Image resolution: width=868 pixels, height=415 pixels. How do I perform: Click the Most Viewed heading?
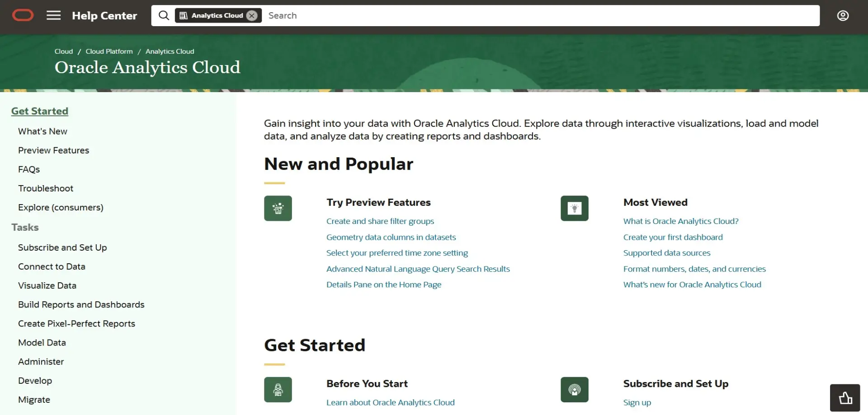pyautogui.click(x=655, y=202)
